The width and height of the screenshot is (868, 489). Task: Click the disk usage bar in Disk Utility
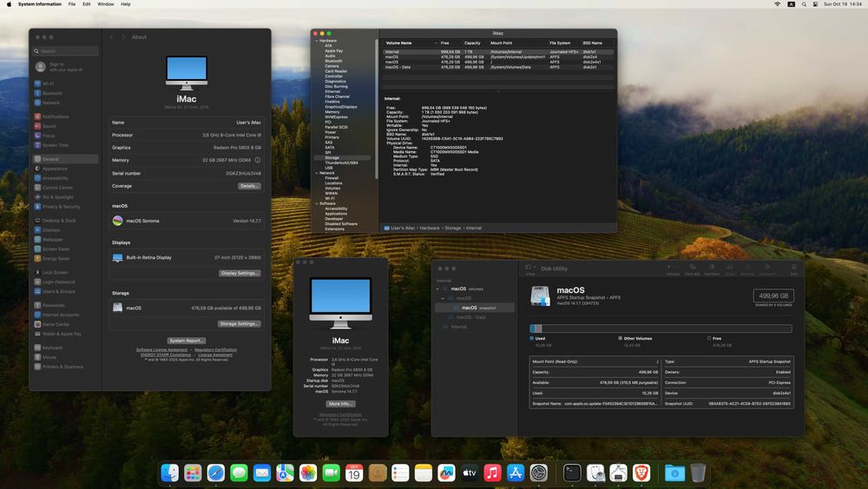[661, 328]
